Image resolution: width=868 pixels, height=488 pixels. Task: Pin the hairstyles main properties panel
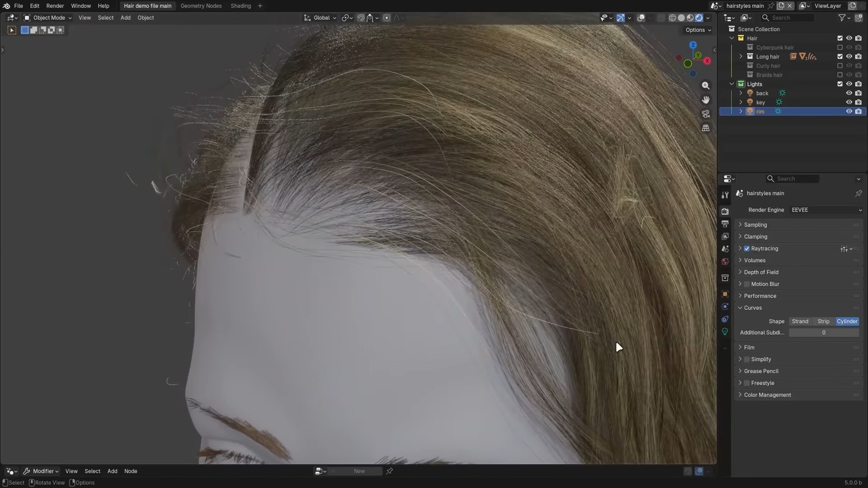(858, 193)
